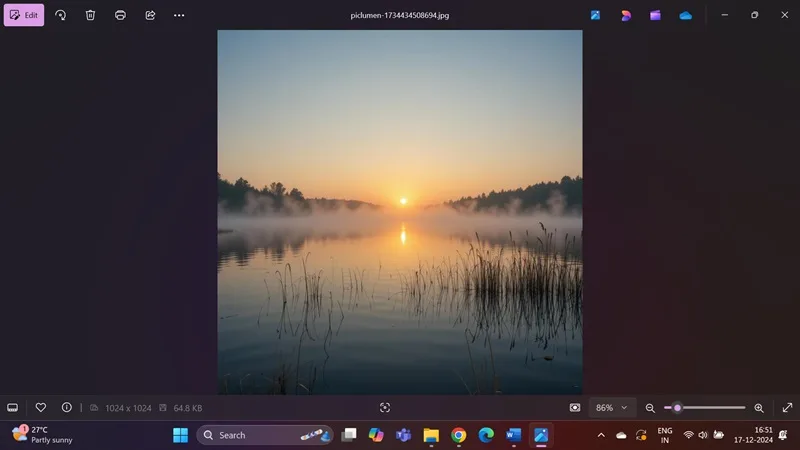Restore down the Photos window
Image resolution: width=800 pixels, height=450 pixels.
(x=755, y=15)
